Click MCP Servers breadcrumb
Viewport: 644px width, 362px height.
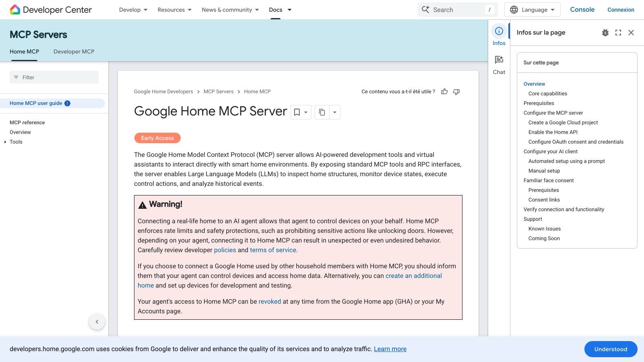coord(219,92)
